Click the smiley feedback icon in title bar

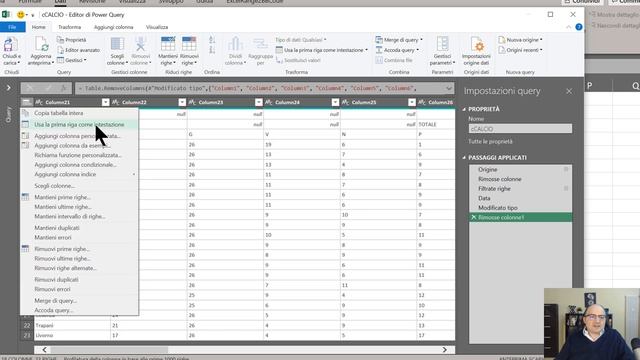pyautogui.click(x=20, y=15)
